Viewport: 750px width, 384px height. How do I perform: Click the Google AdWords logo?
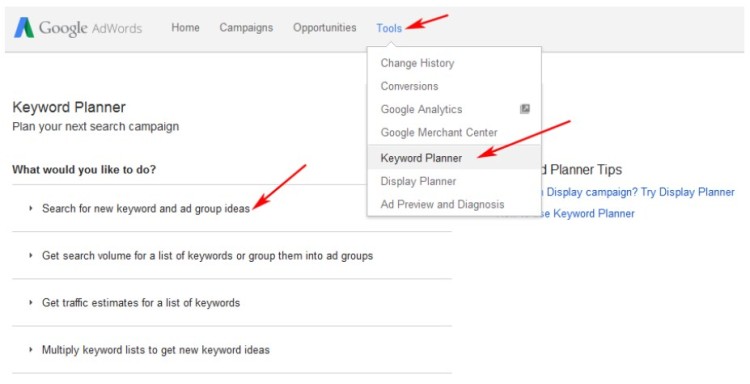tap(78, 28)
